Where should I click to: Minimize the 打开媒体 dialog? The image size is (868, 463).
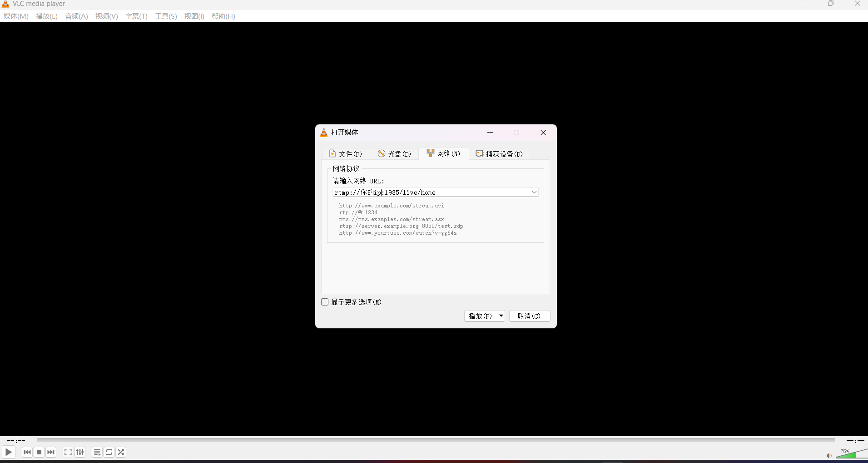pos(490,133)
